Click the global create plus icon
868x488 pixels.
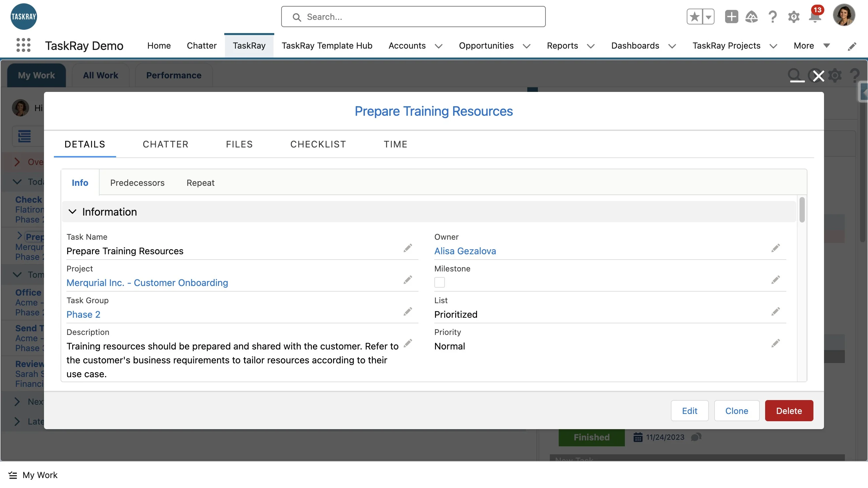(731, 17)
